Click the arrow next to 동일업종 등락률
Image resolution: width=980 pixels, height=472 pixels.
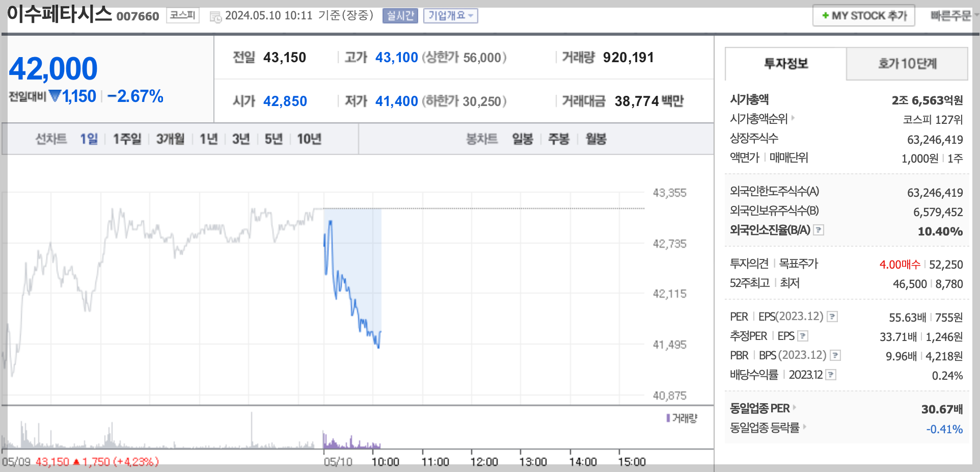click(x=805, y=427)
